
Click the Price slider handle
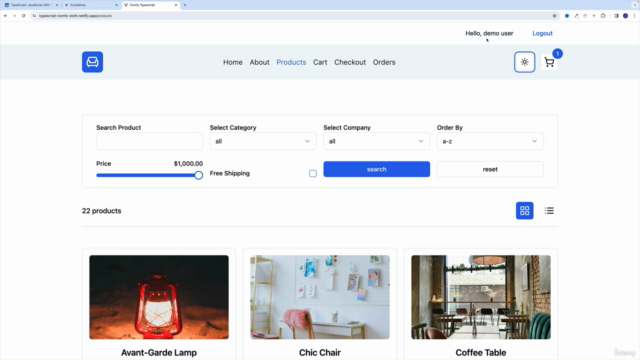(198, 175)
